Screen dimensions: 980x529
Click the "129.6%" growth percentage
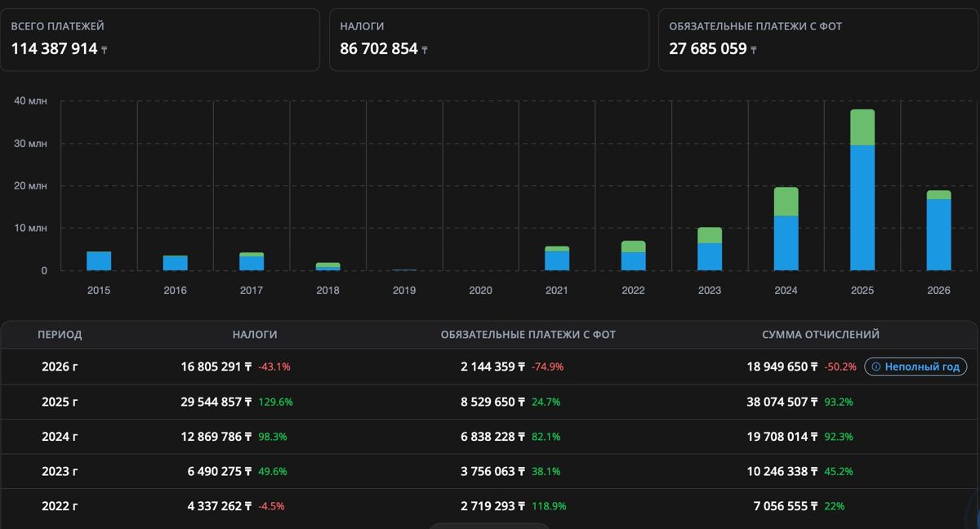[x=276, y=402]
